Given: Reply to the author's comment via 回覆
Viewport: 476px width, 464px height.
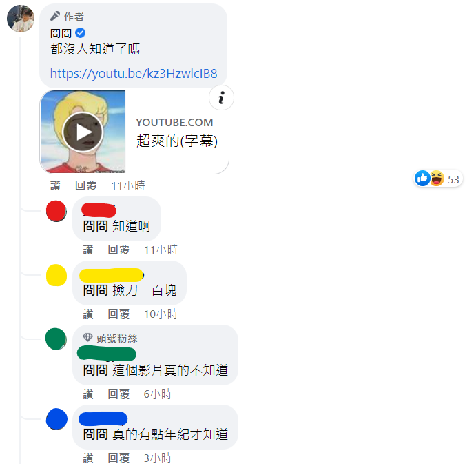Looking at the screenshot, I should coord(86,185).
